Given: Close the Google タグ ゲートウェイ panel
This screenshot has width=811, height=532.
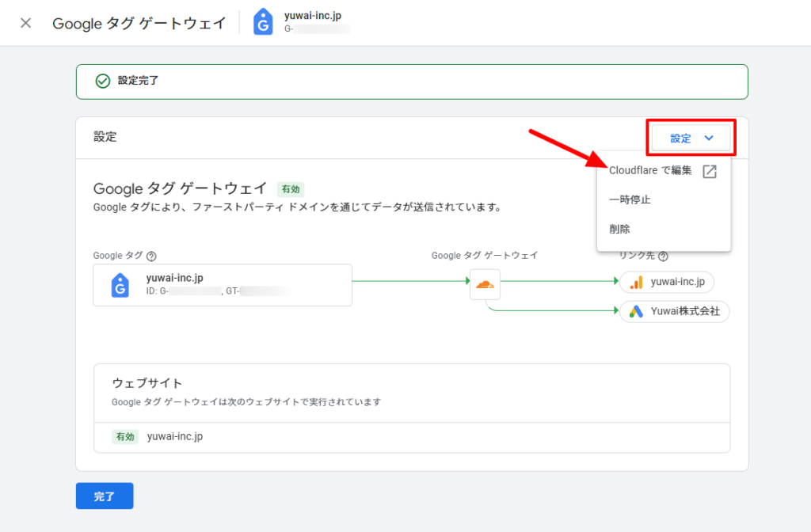Looking at the screenshot, I should pos(26,23).
